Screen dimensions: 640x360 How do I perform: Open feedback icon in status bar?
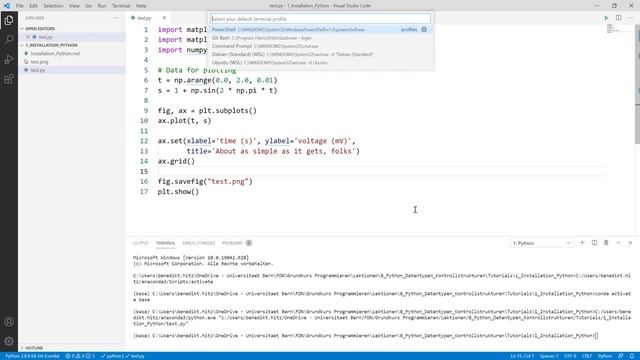click(621, 356)
